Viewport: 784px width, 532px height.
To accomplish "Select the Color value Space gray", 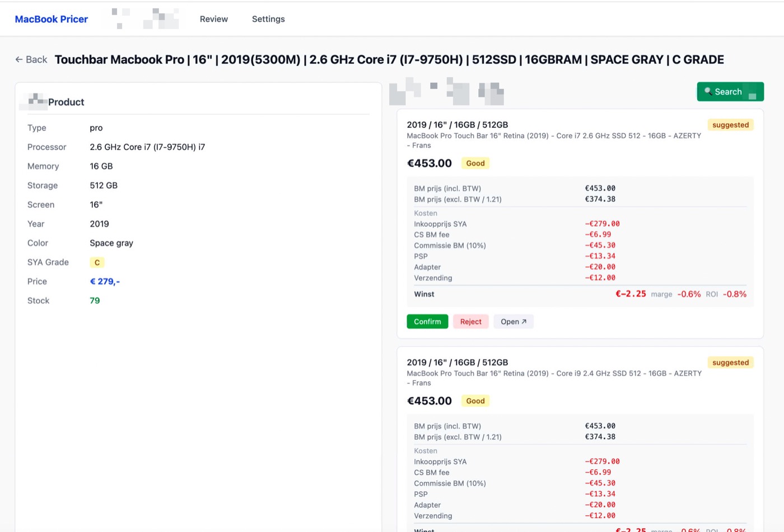I will [111, 243].
